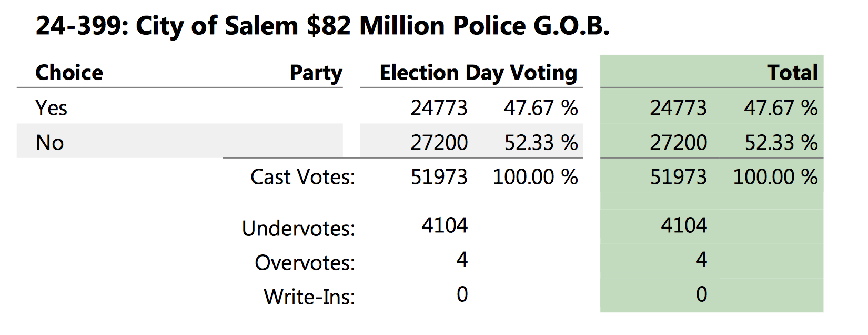
Task: Click Write-Ins value 0 in Total column
Action: [701, 294]
